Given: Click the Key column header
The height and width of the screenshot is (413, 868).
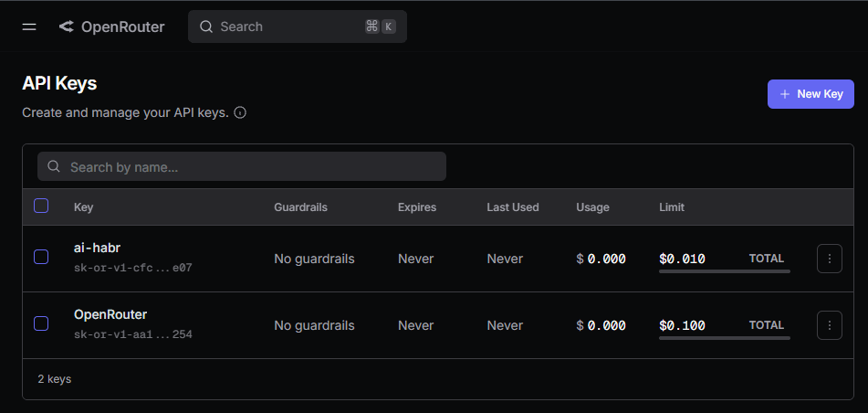Looking at the screenshot, I should 84,207.
